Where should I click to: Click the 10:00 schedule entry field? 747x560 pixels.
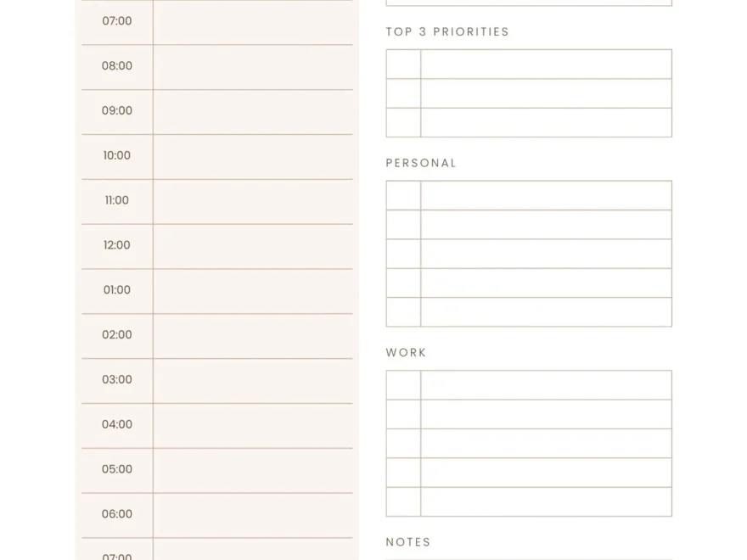coord(253,157)
